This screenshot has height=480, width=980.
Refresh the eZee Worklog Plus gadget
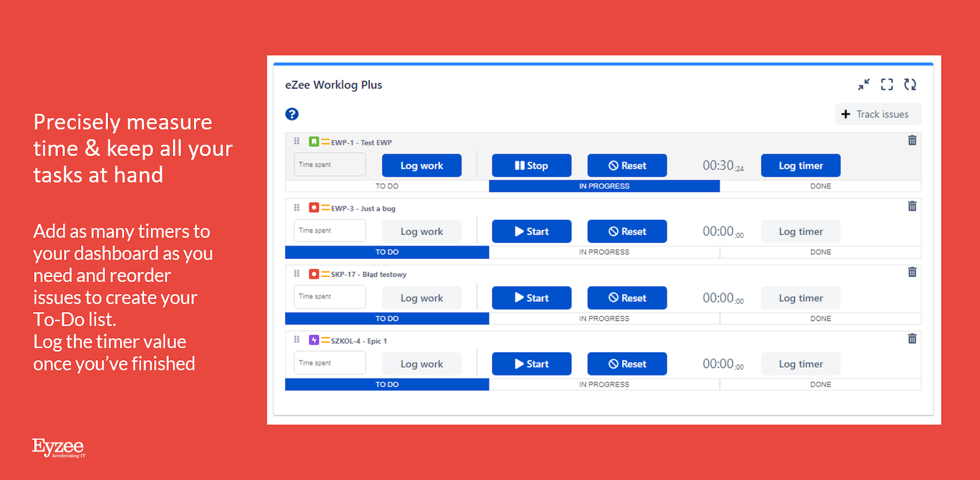[x=910, y=84]
